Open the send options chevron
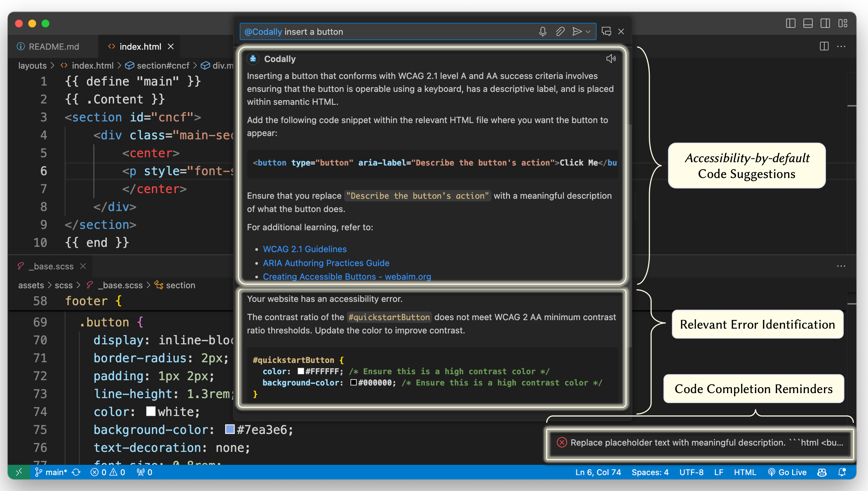This screenshot has height=491, width=868. tap(588, 31)
